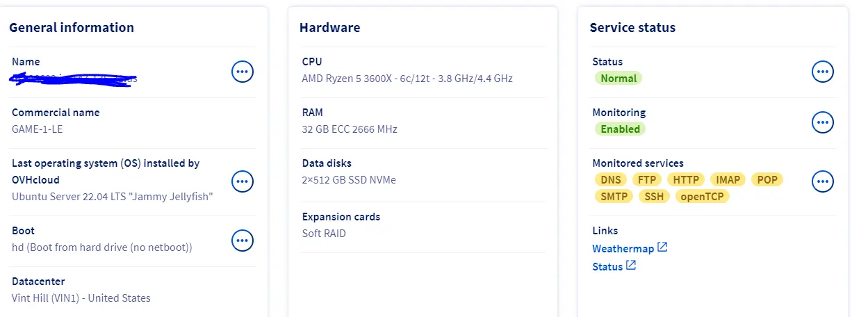This screenshot has height=317, width=868.
Task: Open the operating system ellipsis menu
Action: (x=243, y=181)
